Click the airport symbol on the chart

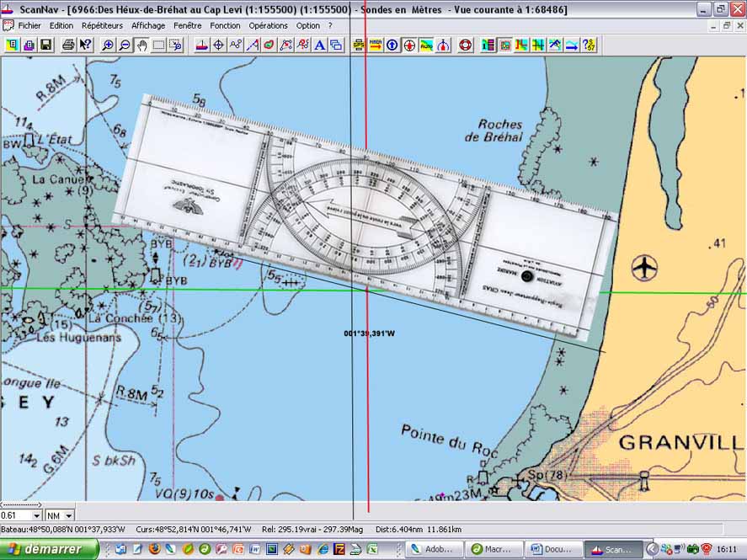coord(644,267)
